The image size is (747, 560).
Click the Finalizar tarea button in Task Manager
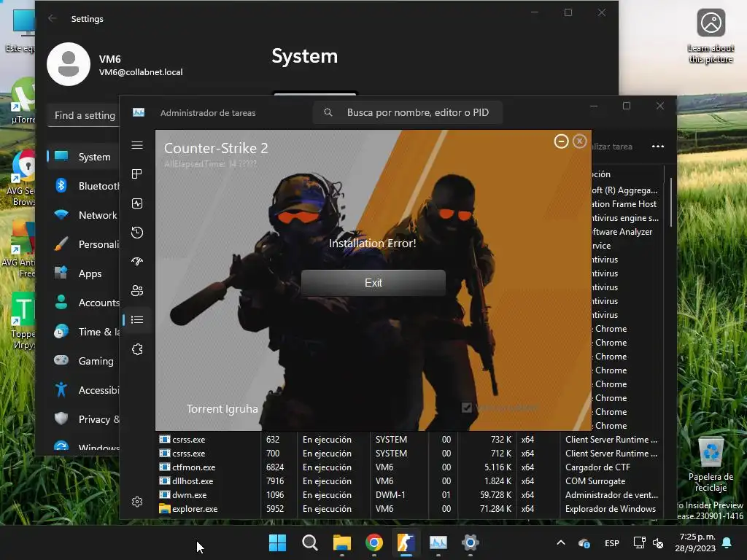[612, 147]
